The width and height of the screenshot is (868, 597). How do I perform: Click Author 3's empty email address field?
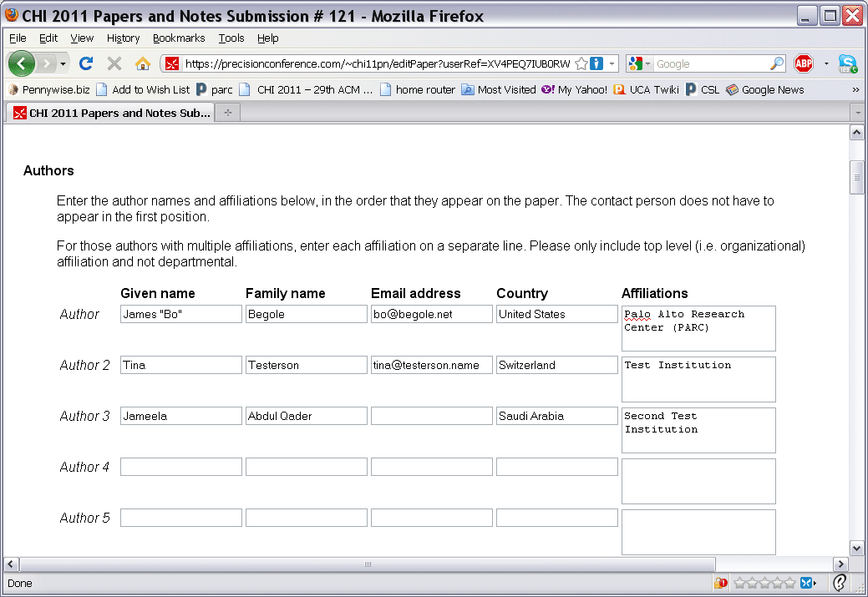tap(432, 416)
